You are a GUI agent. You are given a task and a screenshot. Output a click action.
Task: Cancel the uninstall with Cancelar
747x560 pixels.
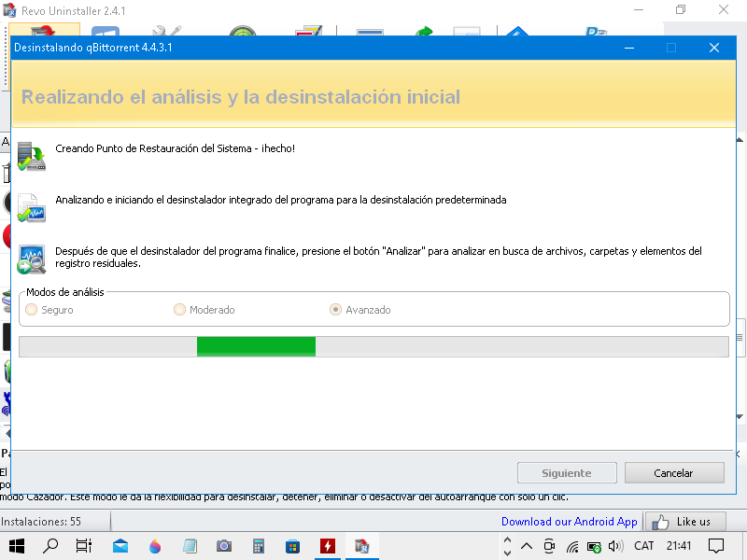click(x=674, y=473)
